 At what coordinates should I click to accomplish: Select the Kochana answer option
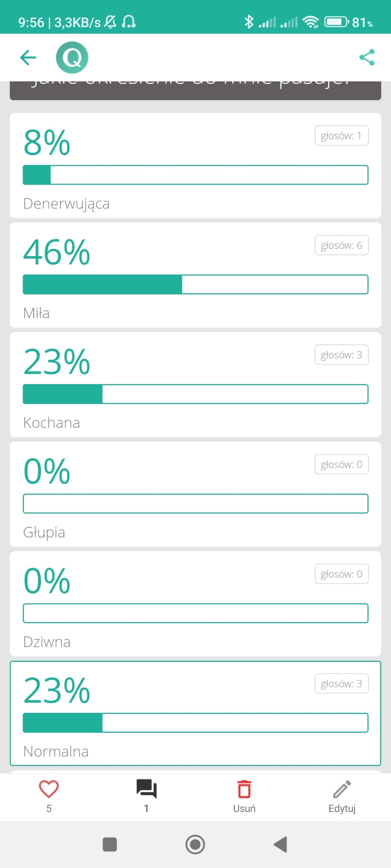52,423
